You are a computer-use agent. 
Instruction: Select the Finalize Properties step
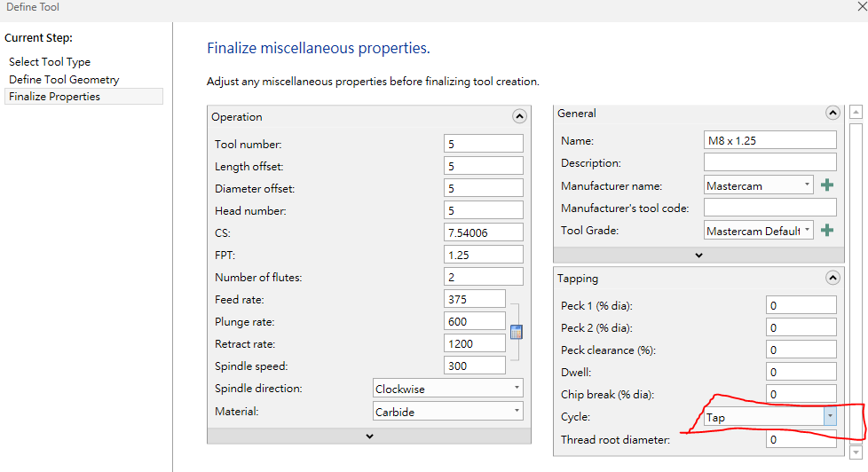54,97
